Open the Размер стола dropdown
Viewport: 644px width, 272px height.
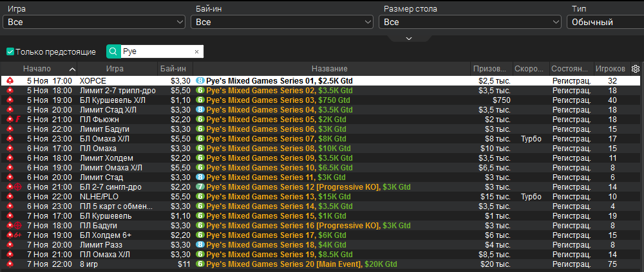coord(470,23)
